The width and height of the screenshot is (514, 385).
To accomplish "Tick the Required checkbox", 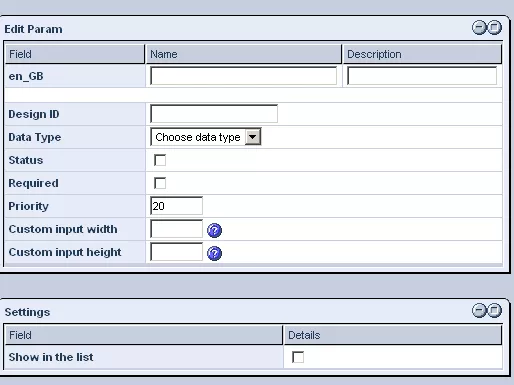I will 160,183.
